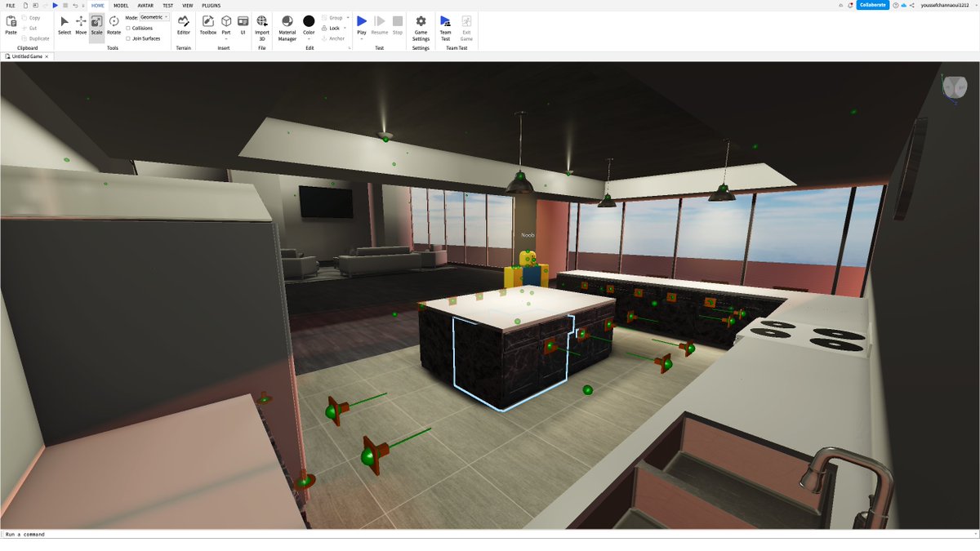Select the Untitled Game document tab
Viewport: 980px width, 551px height.
coord(26,56)
